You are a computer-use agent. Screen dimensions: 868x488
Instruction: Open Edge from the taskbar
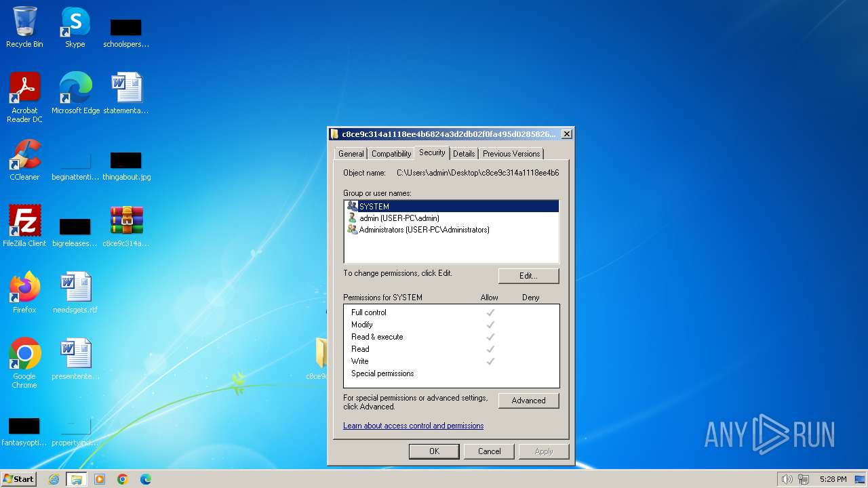tap(146, 479)
